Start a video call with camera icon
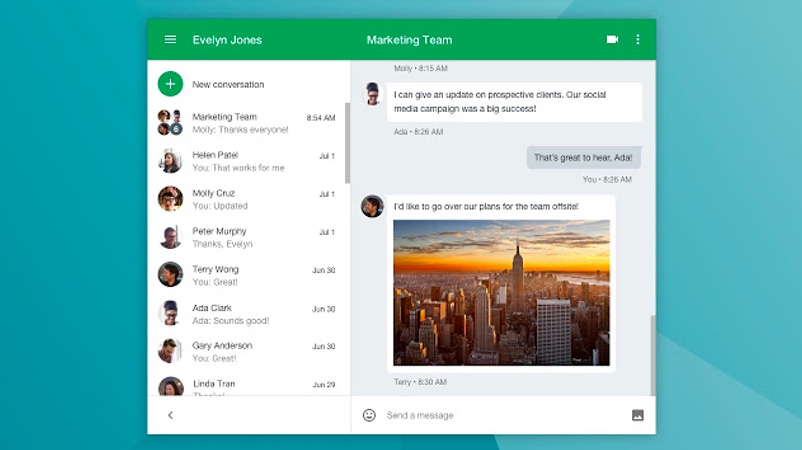 pos(612,39)
